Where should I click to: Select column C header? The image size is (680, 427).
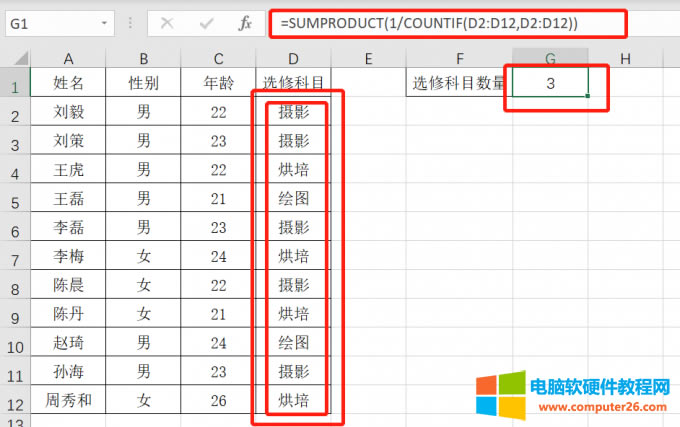pos(218,59)
